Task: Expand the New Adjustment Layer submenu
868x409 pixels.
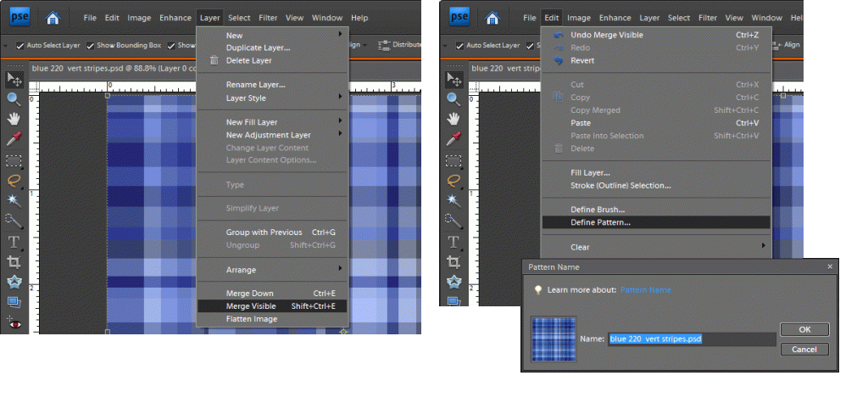Action: 340,134
